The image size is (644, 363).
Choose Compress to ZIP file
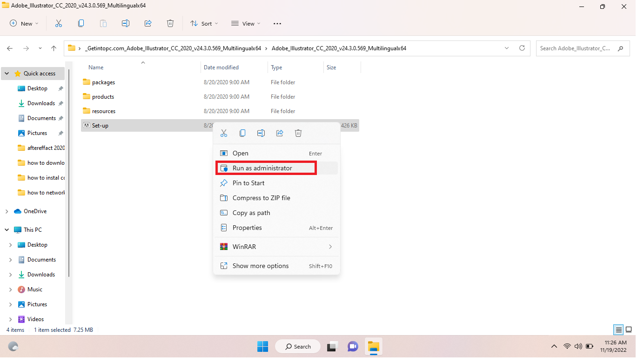point(276,198)
